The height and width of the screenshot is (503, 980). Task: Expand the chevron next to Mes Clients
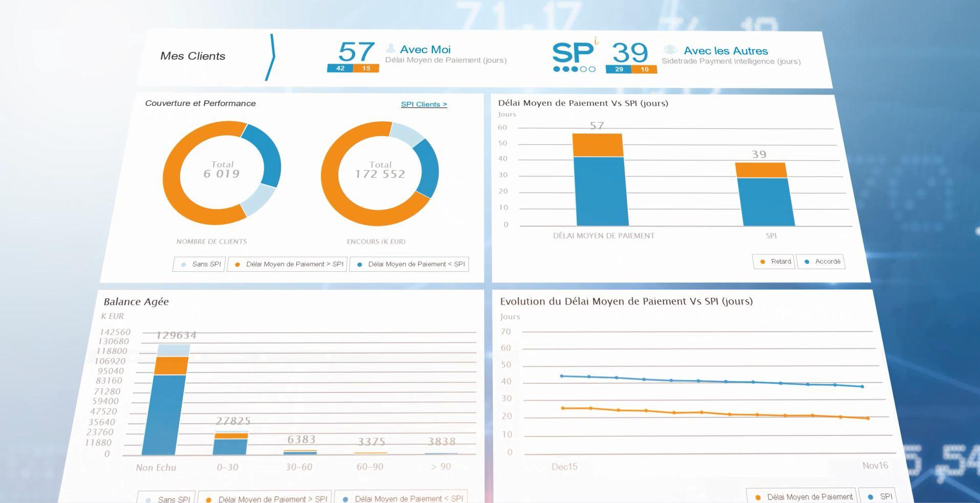coord(272,57)
